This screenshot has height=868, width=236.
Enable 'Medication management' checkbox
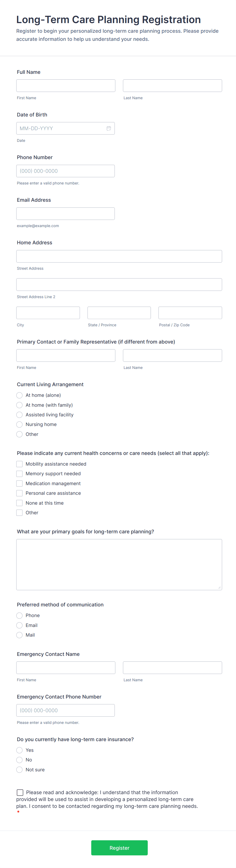(x=19, y=483)
